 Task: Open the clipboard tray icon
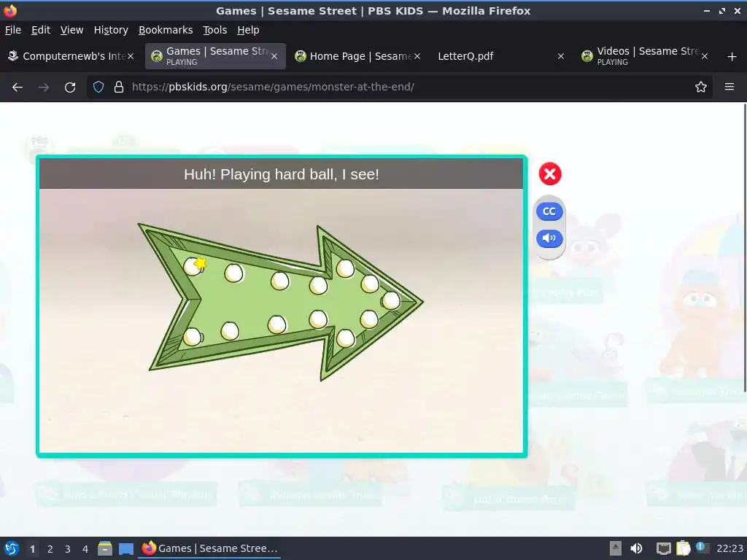[683, 548]
